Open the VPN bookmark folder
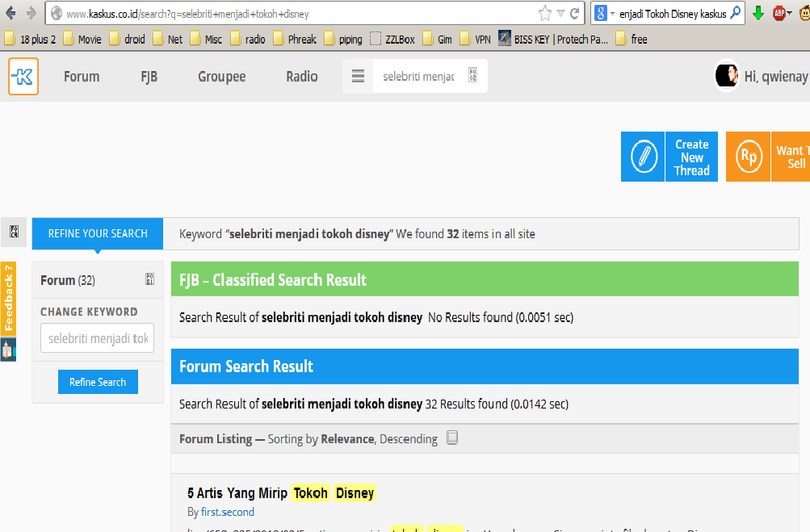Viewport: 810px width, 532px height. 475,40
